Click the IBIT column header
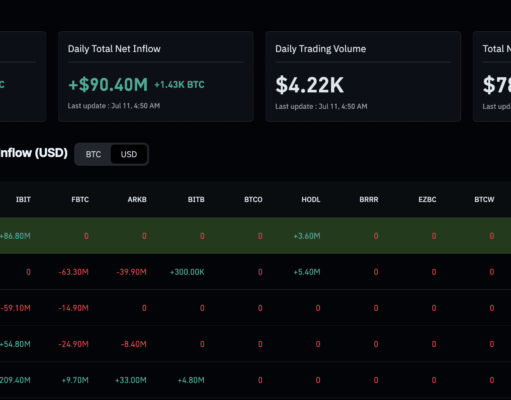This screenshot has width=511, height=400. pos(23,199)
